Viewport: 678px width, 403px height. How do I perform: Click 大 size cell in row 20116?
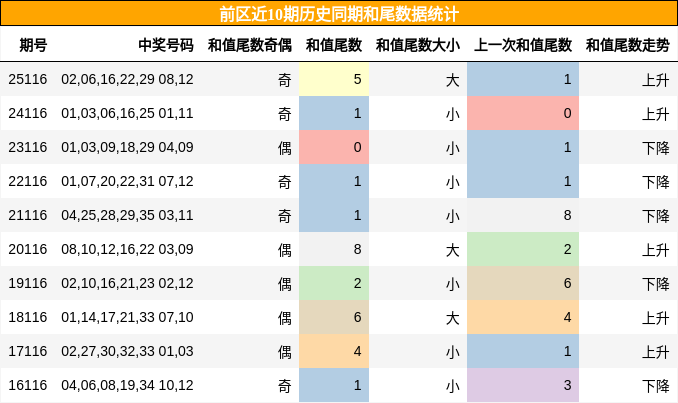[452, 250]
